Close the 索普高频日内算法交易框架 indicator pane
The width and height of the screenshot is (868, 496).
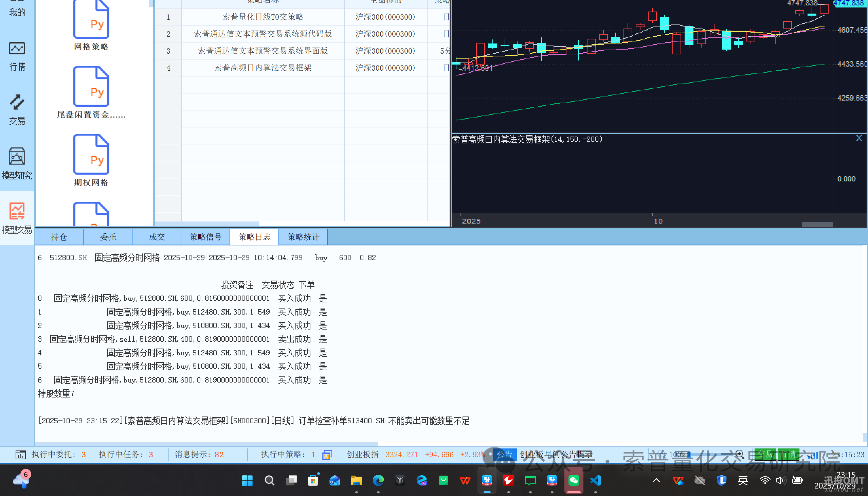coord(859,138)
